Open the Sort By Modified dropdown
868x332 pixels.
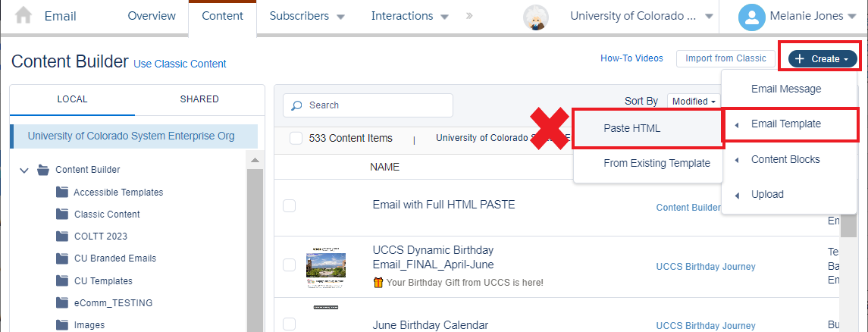[693, 102]
